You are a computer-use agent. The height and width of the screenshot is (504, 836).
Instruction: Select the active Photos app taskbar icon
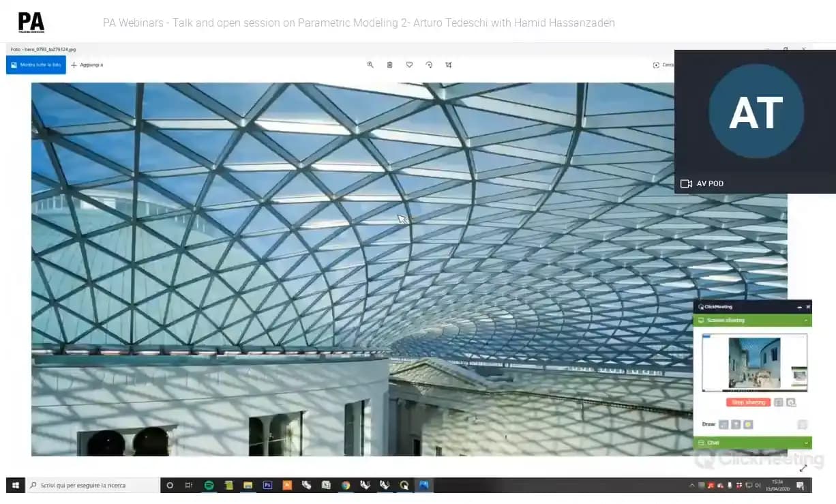point(424,486)
